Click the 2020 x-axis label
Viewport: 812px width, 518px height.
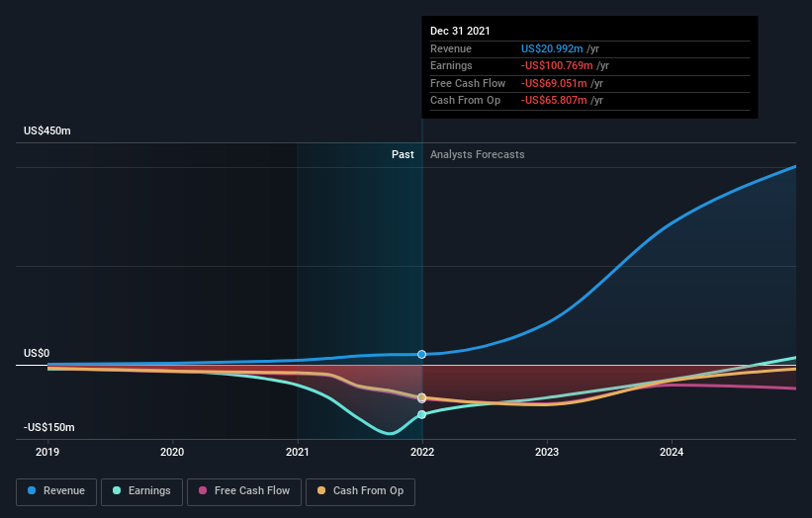coord(172,453)
